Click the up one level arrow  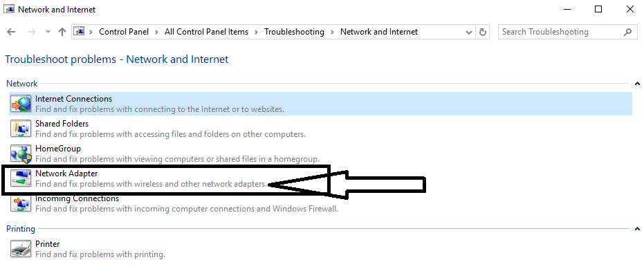point(62,32)
